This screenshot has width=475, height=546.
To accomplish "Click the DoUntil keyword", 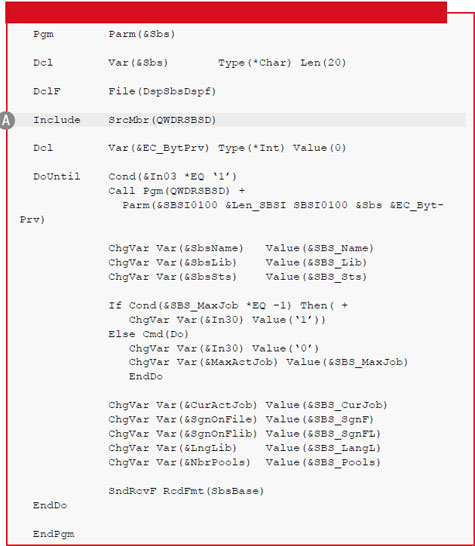I will click(57, 176).
